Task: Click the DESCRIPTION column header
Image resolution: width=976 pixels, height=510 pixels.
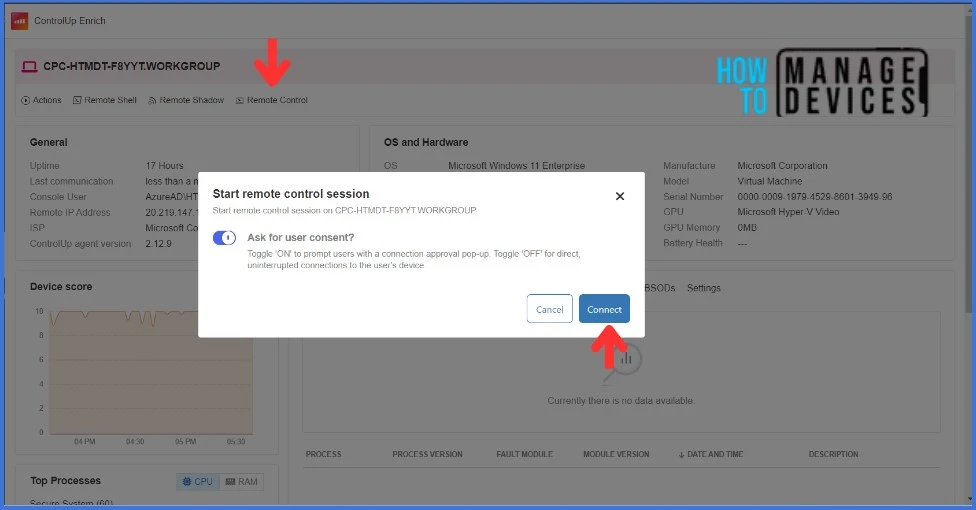Action: (x=833, y=454)
